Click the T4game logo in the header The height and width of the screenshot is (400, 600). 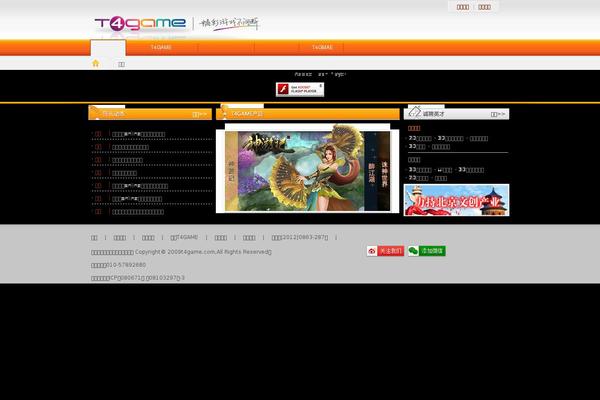click(140, 24)
